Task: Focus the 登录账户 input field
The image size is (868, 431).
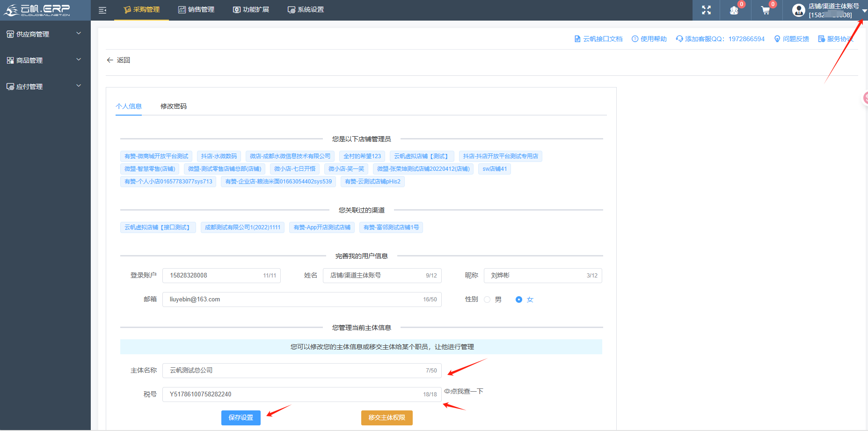Action: click(221, 276)
